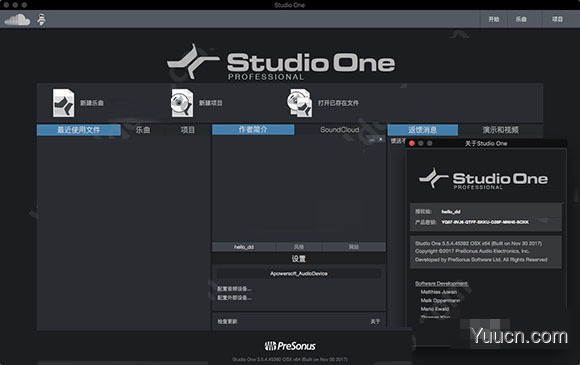Select the 项目 tab next to 最近使用文件
This screenshot has width=580, height=365.
pos(188,130)
